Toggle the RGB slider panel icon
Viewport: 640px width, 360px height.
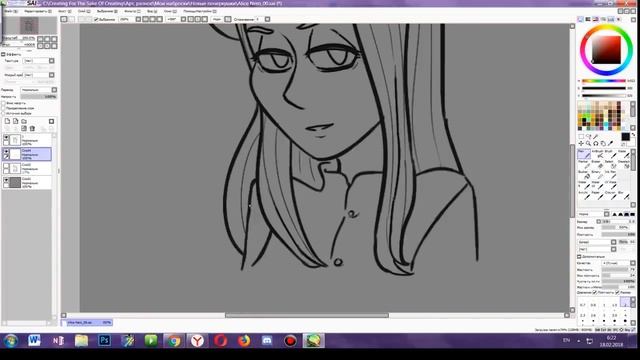(588, 19)
